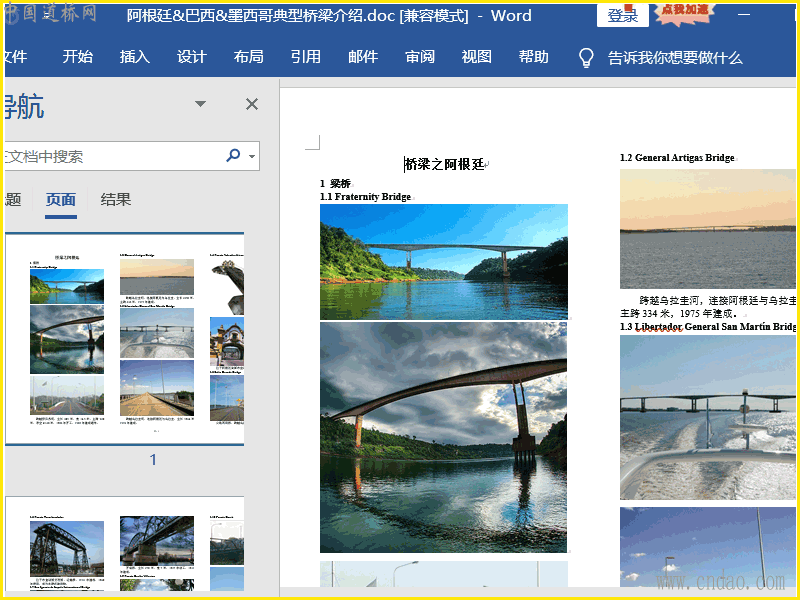Open the 插入 (Insert) ribbon tab
The image size is (800, 600).
(135, 57)
